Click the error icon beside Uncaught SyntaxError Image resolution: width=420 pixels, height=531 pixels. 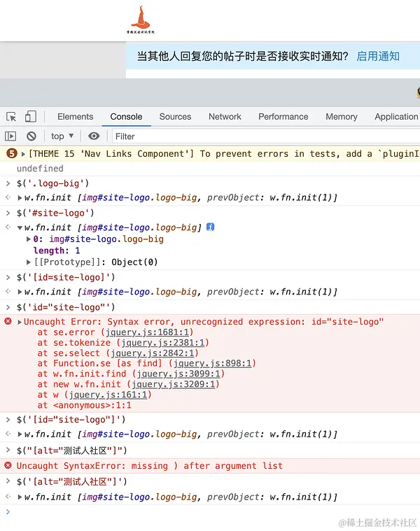(x=8, y=465)
